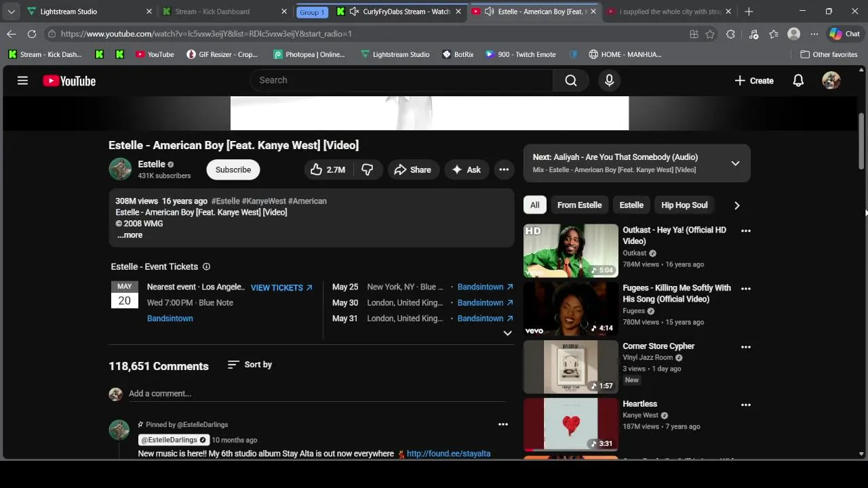
Task: Open options for Fugees video
Action: tap(746, 289)
